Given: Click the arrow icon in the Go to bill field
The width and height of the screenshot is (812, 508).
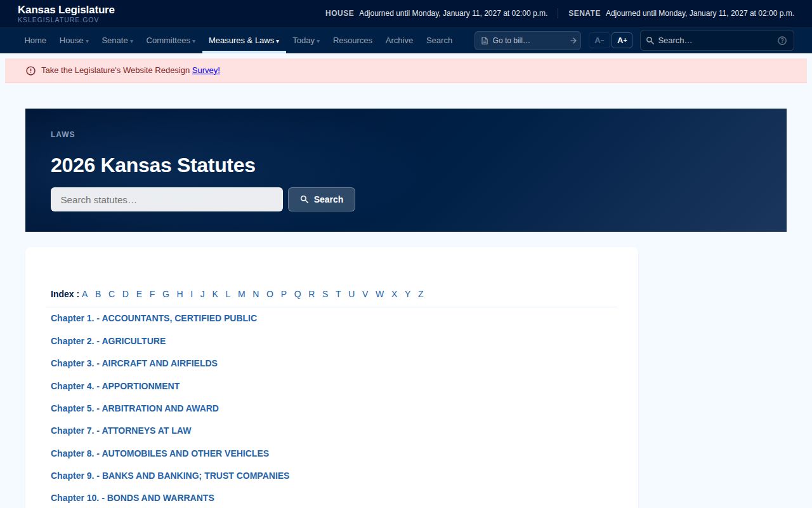Looking at the screenshot, I should [573, 41].
